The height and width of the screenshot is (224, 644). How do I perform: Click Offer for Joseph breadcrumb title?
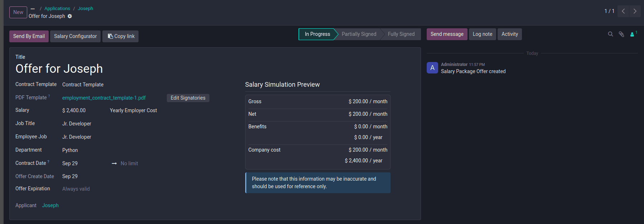point(47,16)
